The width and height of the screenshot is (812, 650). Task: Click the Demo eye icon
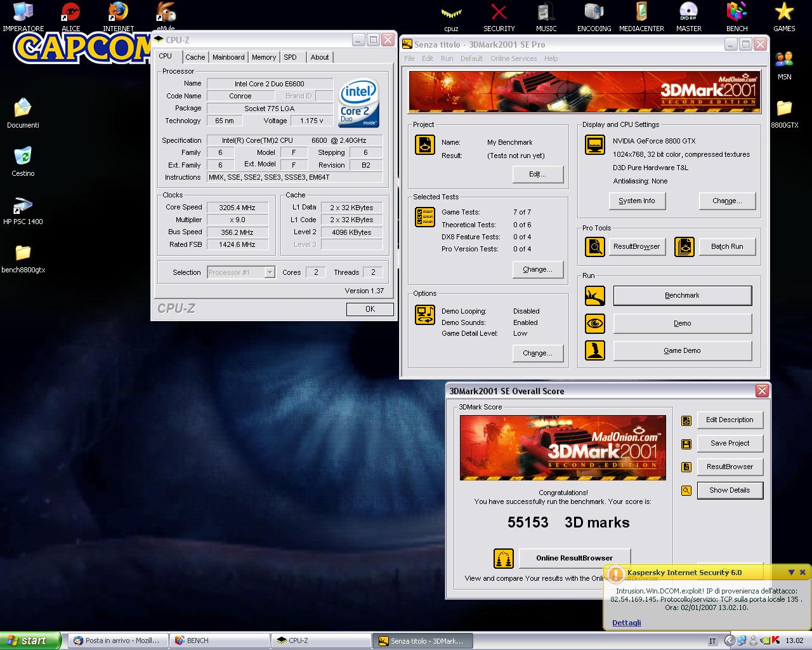tap(595, 323)
